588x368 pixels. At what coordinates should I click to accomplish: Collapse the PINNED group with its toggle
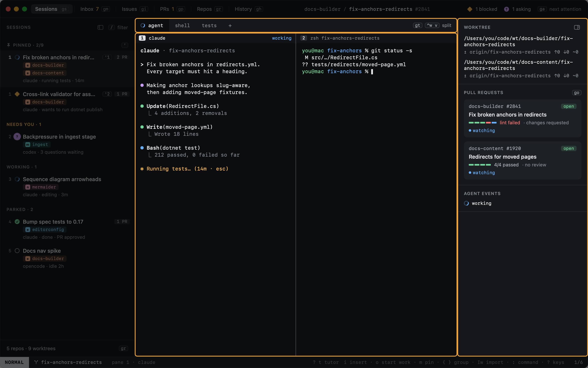(x=125, y=45)
